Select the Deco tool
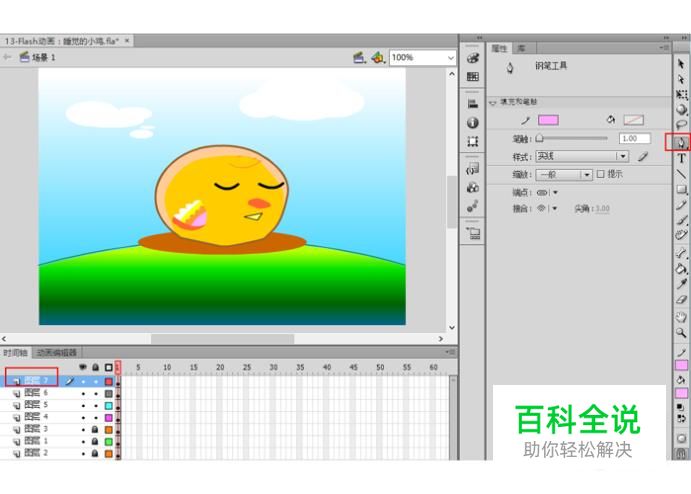Screen dimensions: 691x494 tap(681, 234)
